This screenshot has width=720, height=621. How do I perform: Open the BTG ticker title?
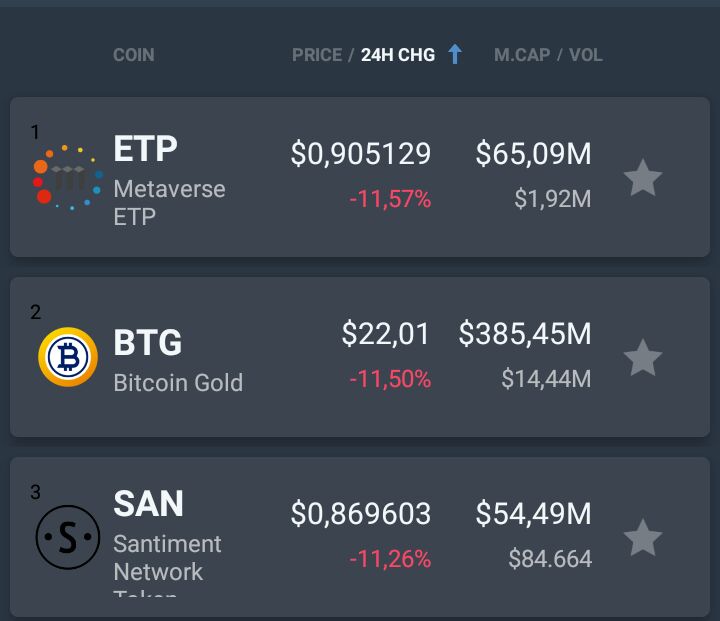click(148, 343)
